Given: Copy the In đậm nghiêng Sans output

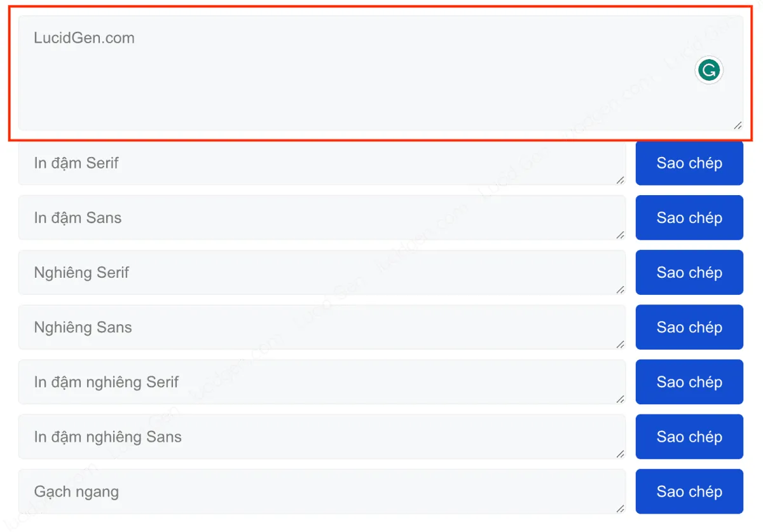Looking at the screenshot, I should (x=689, y=437).
